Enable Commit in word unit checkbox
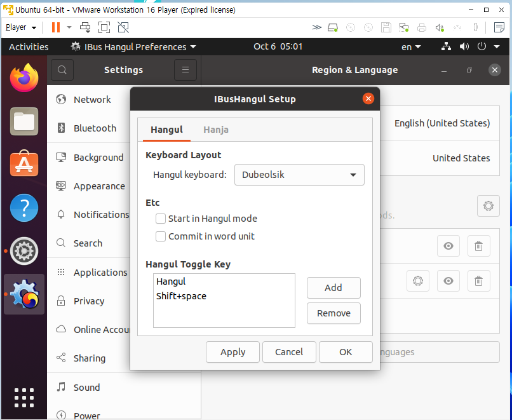Screen dimensions: 512x420 (160, 236)
